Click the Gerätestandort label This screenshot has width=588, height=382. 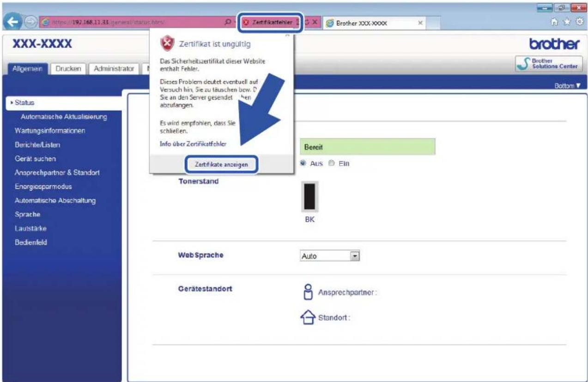point(205,288)
